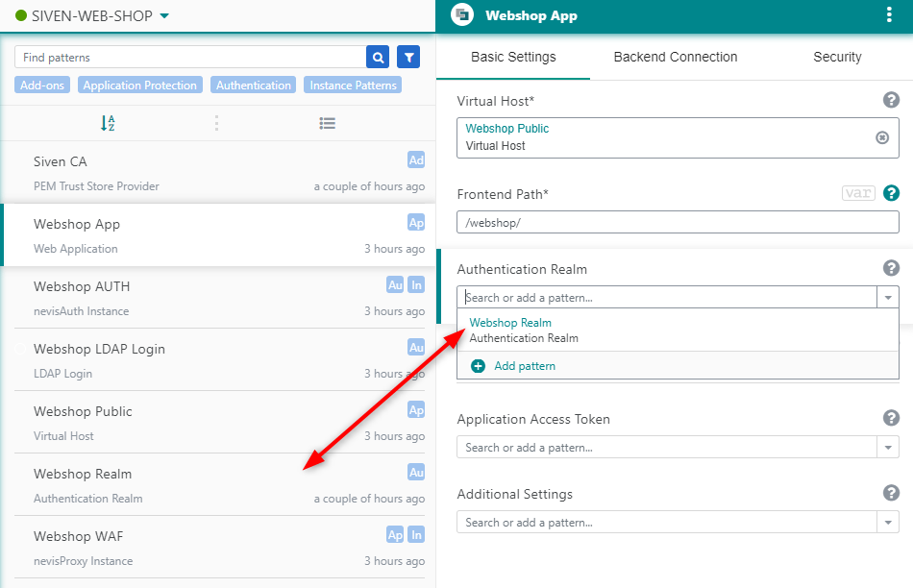The height and width of the screenshot is (588, 913).
Task: Toggle the Add-ons filter tag
Action: pos(42,86)
